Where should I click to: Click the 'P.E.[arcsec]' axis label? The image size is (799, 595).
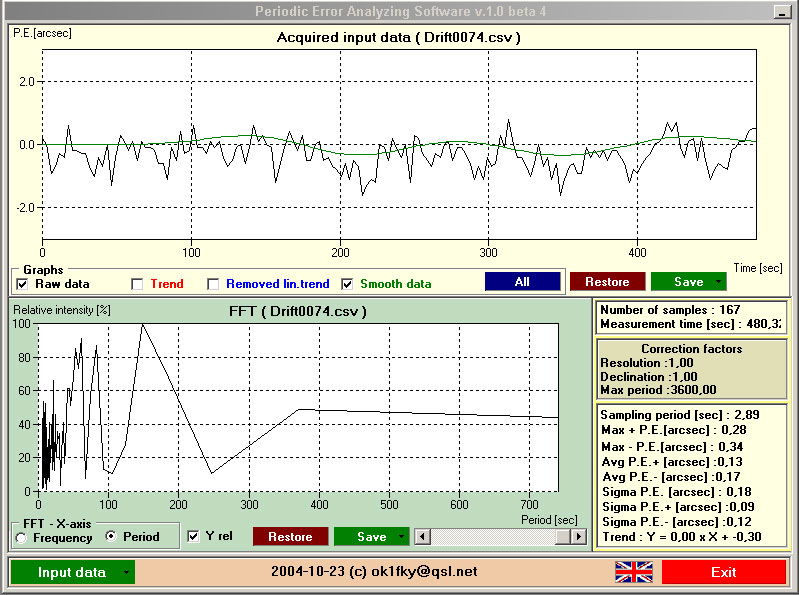coord(42,33)
